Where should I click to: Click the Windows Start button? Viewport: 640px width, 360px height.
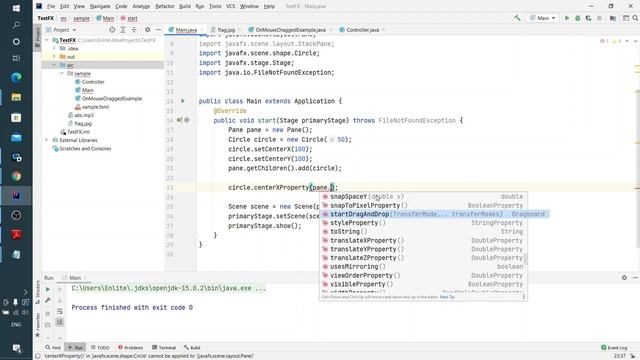16,8
